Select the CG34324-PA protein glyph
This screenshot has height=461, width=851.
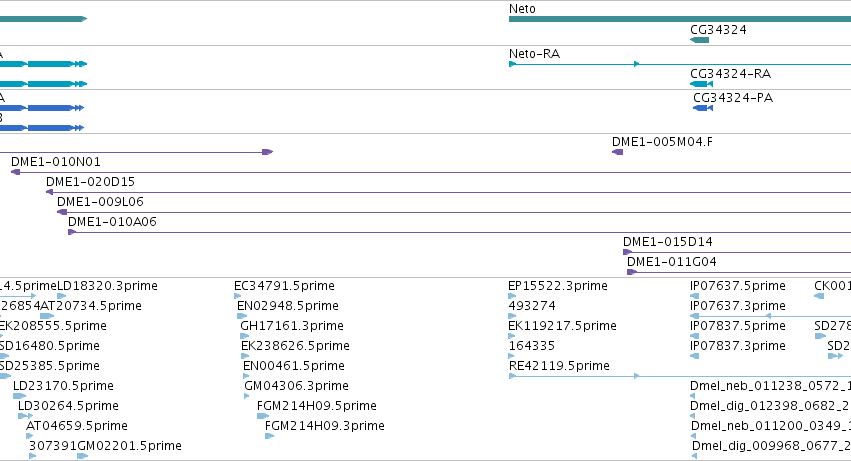(x=703, y=108)
